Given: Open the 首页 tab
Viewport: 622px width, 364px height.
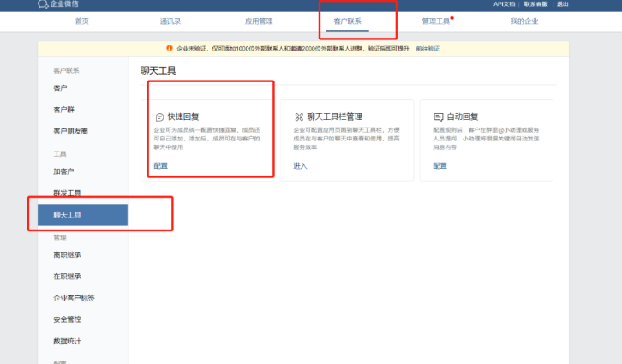Looking at the screenshot, I should [81, 20].
